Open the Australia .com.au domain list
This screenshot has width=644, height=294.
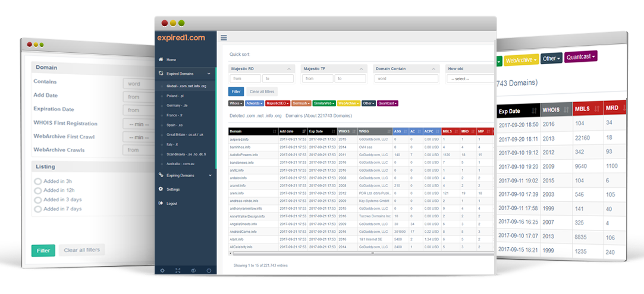click(x=180, y=163)
